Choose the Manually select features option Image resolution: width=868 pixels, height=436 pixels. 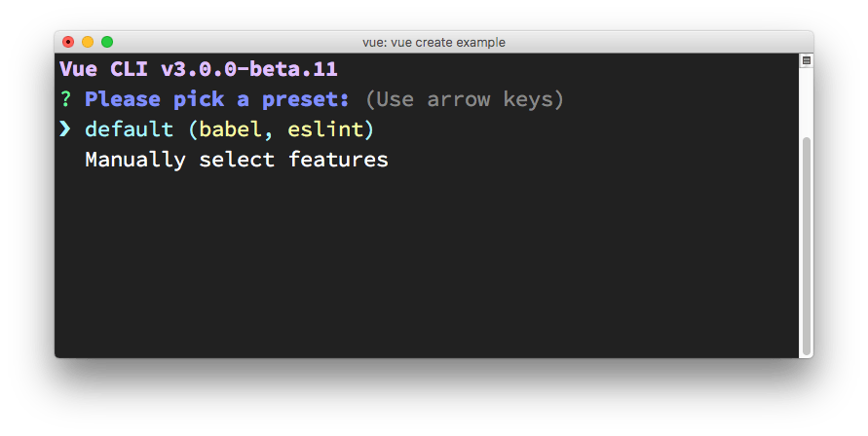tap(237, 160)
